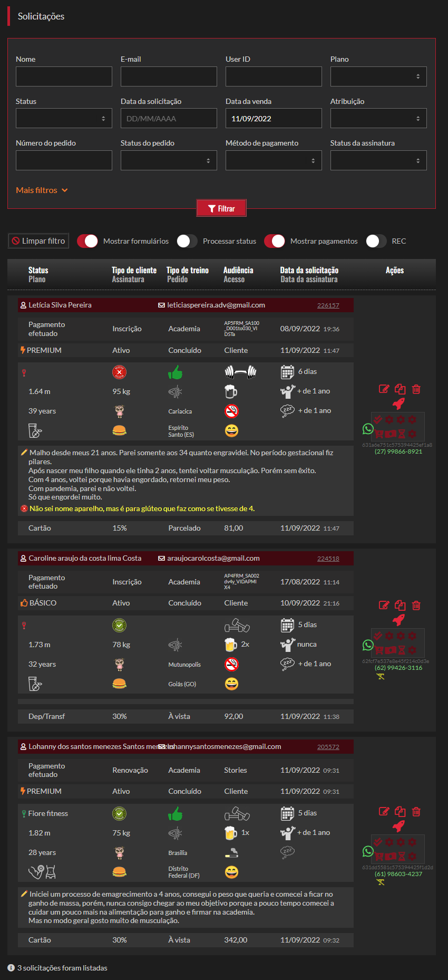Click the Data da venda date field

(x=274, y=118)
